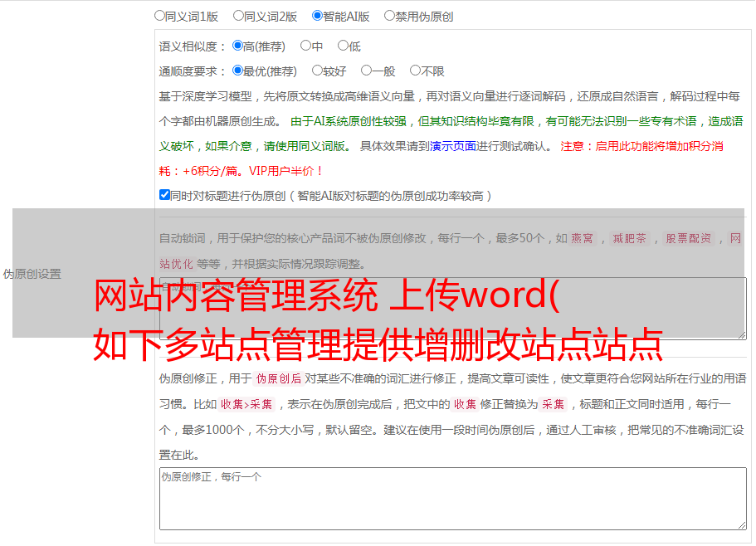Screen dimensions: 756x546
Task: Grab the resize handle of 自动锁词 textarea
Action: point(742,335)
